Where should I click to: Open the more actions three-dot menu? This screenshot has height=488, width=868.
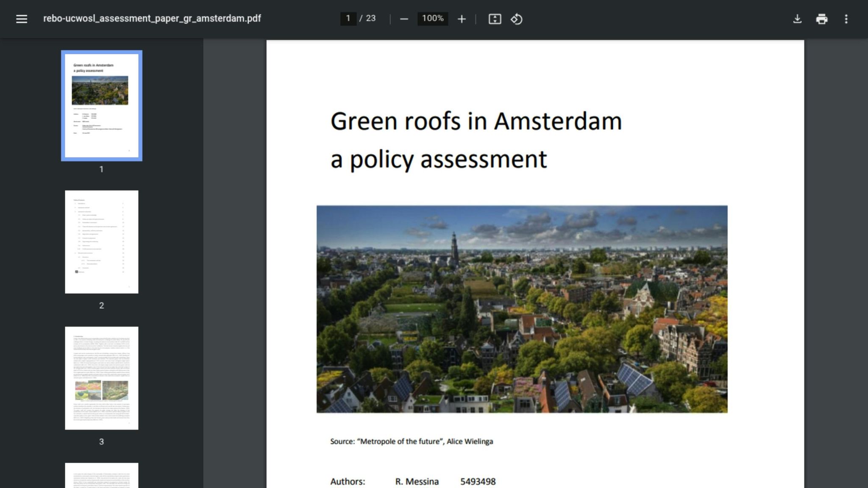846,19
